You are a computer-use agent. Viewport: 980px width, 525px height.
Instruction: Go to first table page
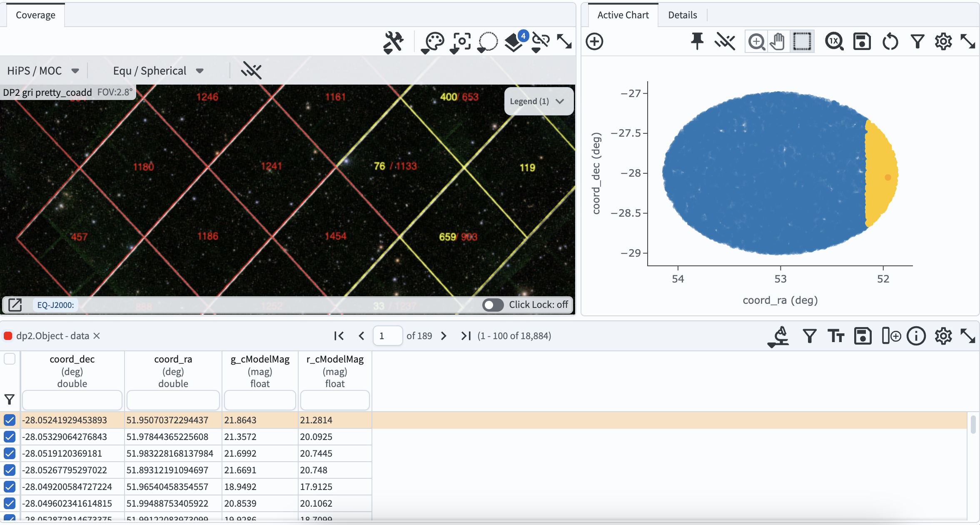339,336
